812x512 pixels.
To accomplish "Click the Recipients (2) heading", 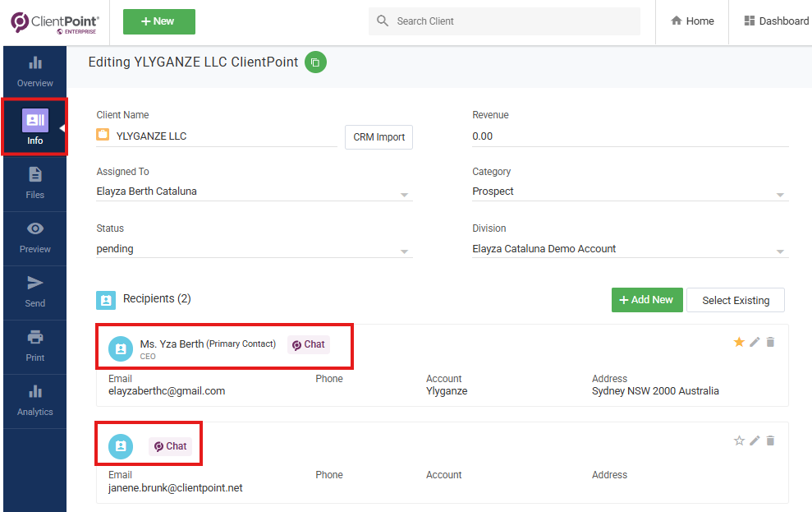I will pos(157,299).
